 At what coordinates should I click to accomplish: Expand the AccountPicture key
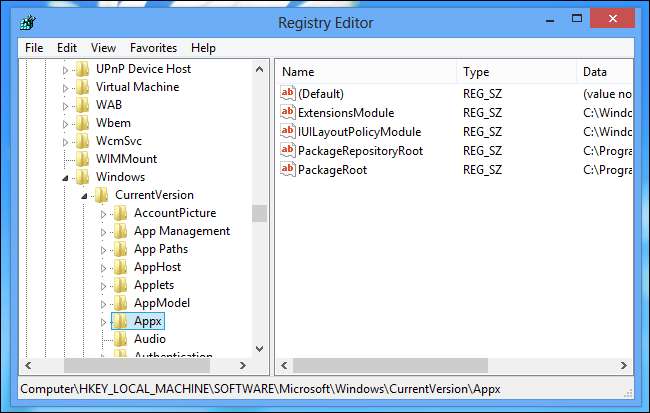(x=103, y=214)
